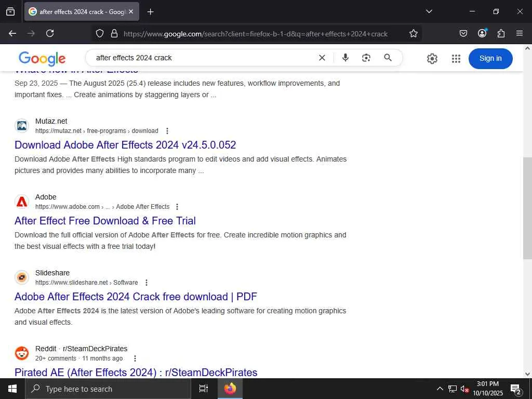Show hidden system tray icons
This screenshot has width=532, height=399.
tap(440, 389)
